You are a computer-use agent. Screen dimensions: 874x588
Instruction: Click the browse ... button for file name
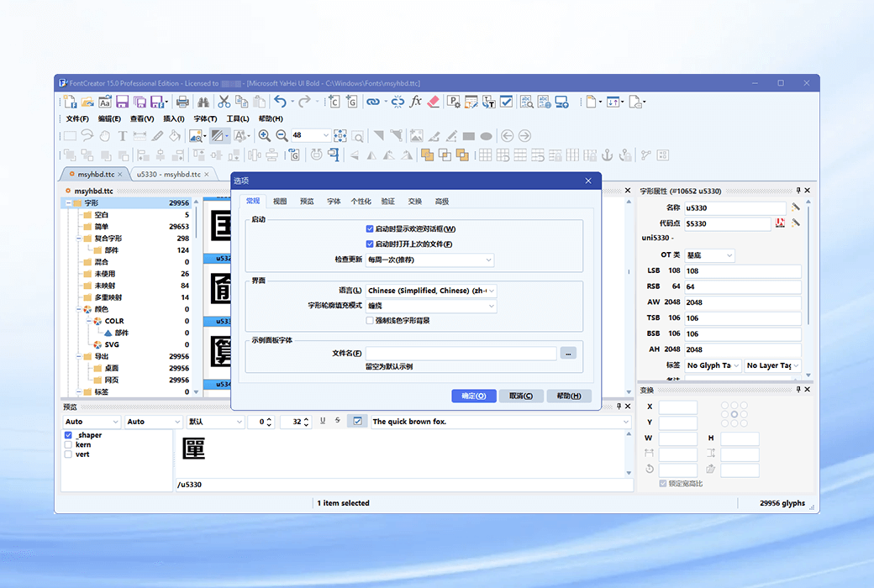click(x=568, y=354)
